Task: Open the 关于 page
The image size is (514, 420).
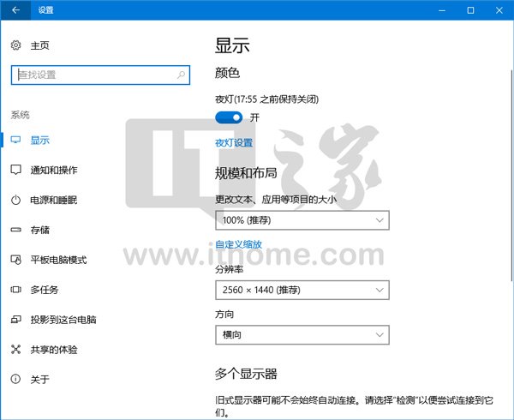Action: pyautogui.click(x=39, y=380)
